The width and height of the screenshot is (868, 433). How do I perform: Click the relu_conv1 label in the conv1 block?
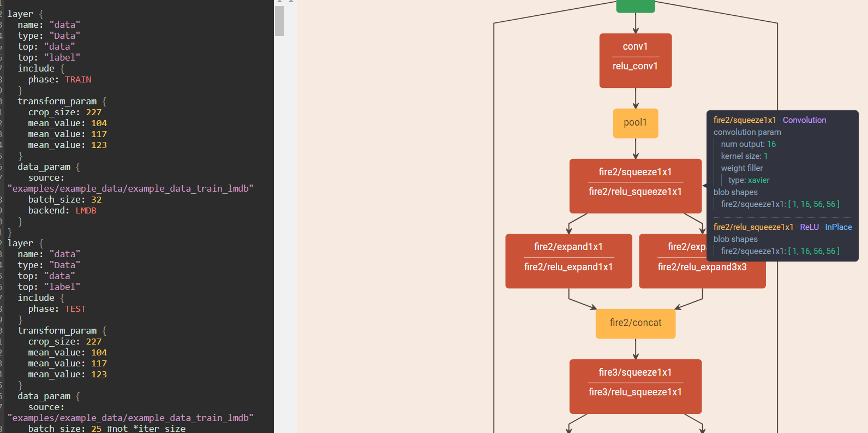click(635, 66)
